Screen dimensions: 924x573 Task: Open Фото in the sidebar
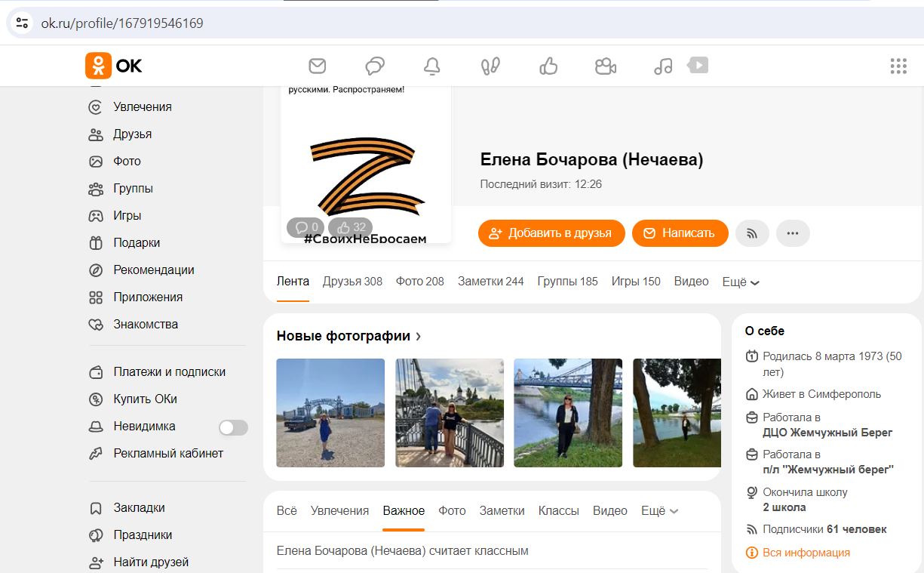[127, 161]
